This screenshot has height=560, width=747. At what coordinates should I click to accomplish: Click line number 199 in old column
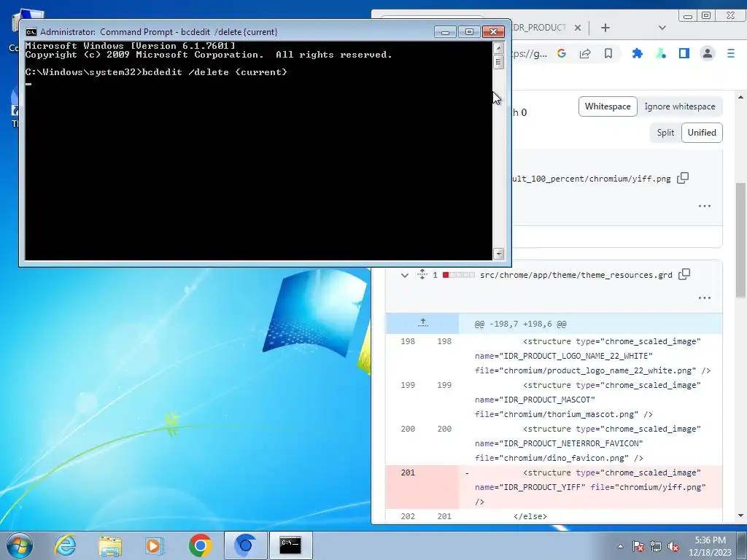[408, 385]
